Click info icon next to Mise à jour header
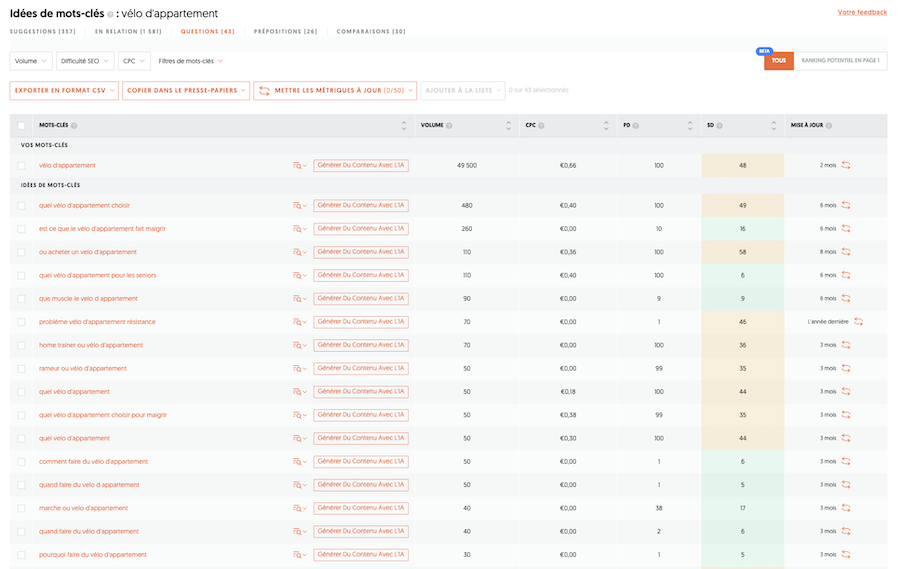 (x=829, y=126)
